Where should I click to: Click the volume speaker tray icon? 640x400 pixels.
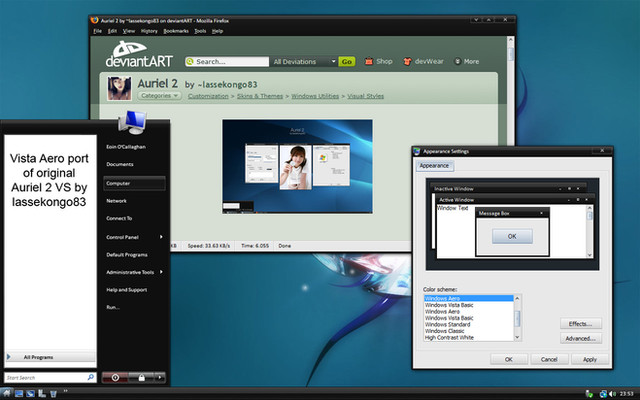[x=612, y=394]
